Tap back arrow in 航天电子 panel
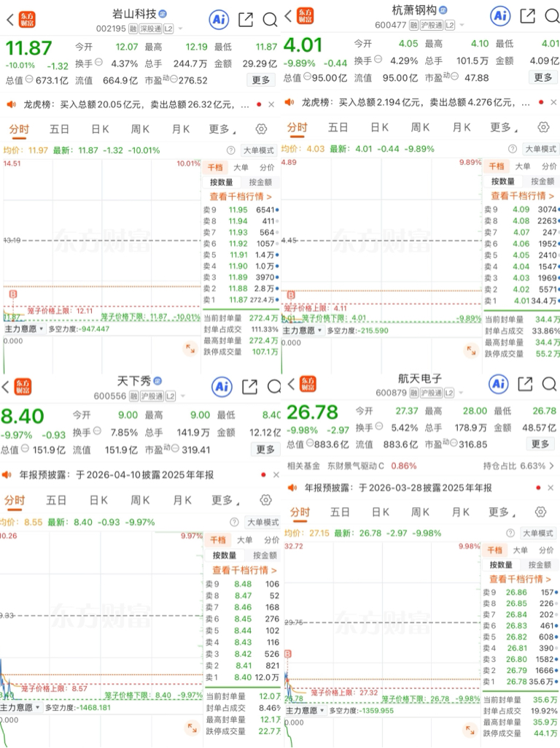 [x=291, y=384]
